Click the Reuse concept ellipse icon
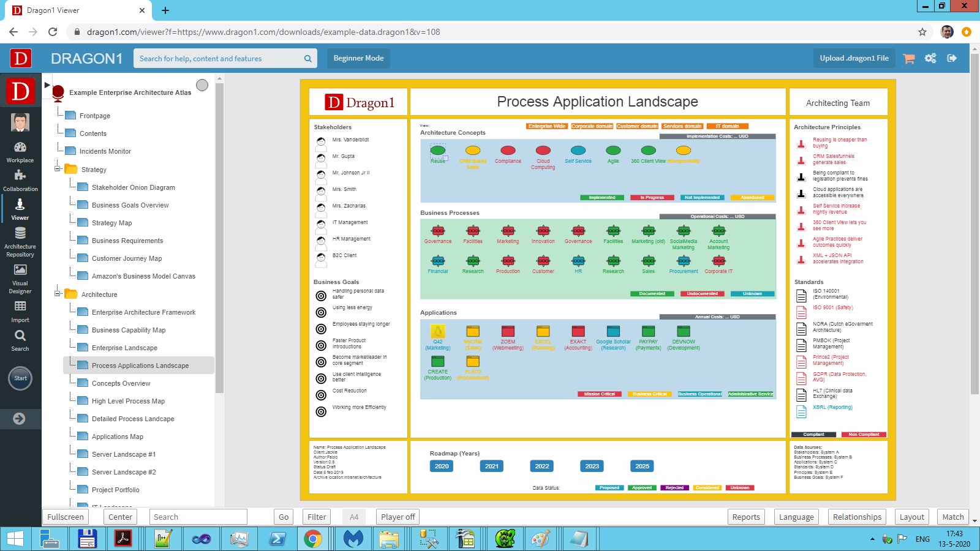This screenshot has height=551, width=980. click(x=438, y=150)
